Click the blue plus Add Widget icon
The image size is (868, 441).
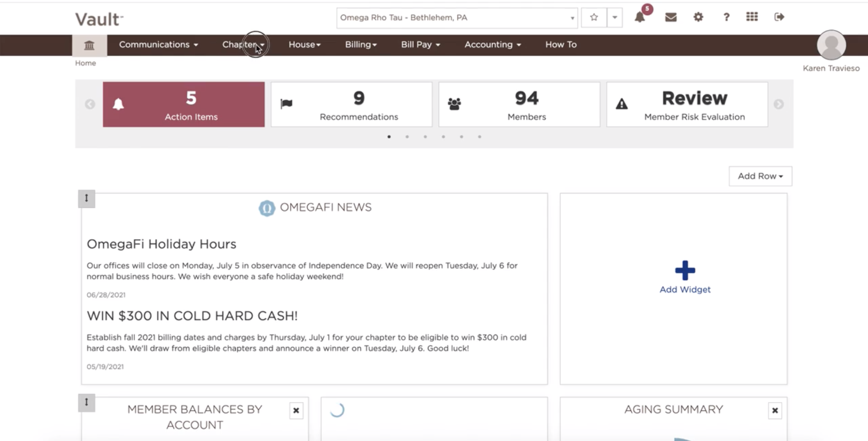click(685, 271)
